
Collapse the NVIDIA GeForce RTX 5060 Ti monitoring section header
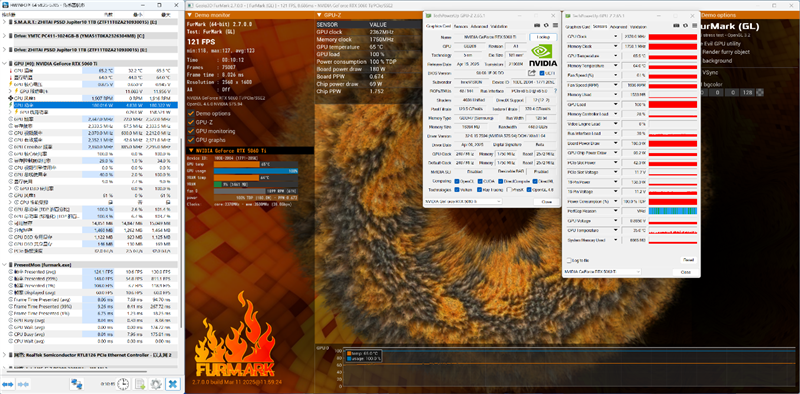pyautogui.click(x=249, y=150)
